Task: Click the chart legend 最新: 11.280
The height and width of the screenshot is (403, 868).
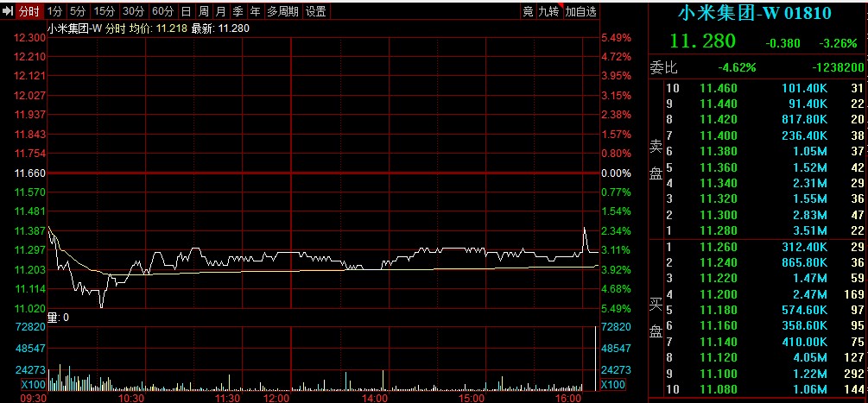Action: pos(219,28)
